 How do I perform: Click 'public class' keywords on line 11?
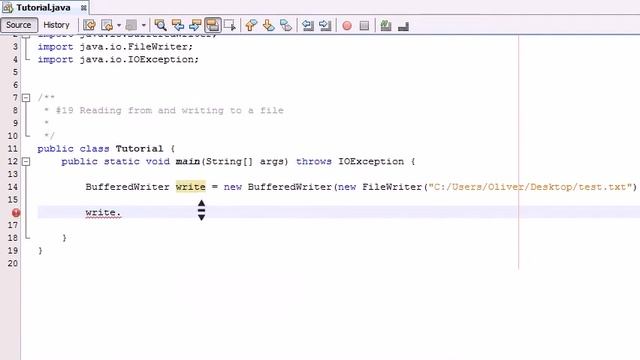click(x=73, y=149)
